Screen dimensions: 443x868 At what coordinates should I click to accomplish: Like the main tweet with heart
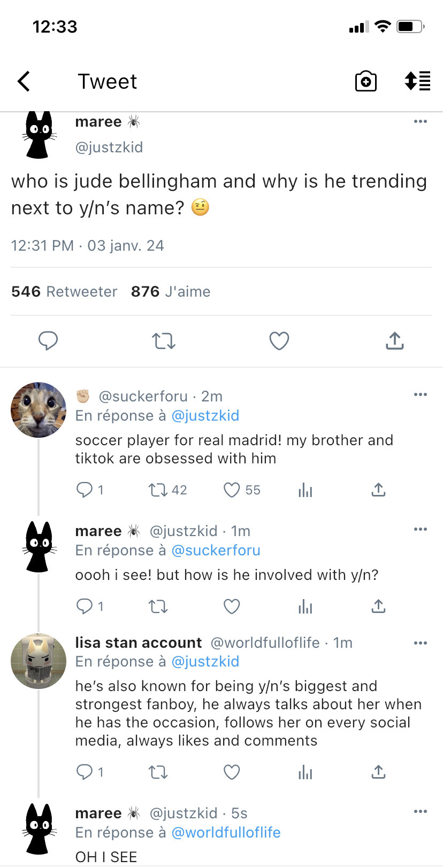(279, 340)
